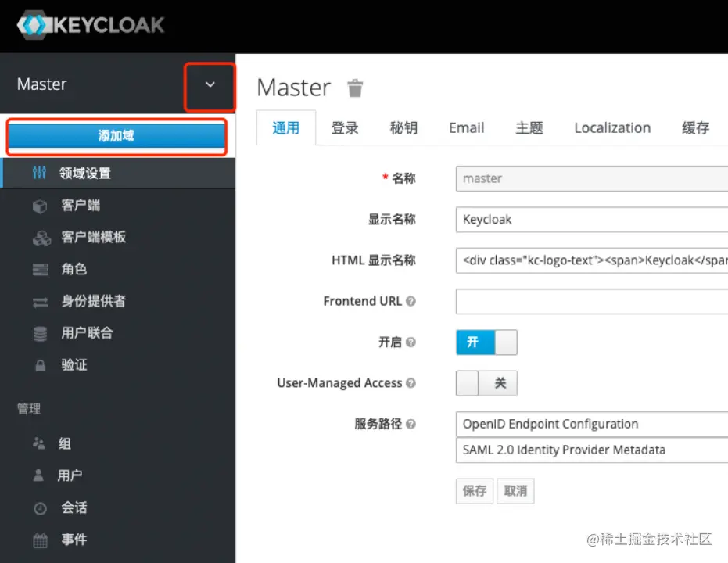Click the 添加域 add realm button
Screen dimensions: 728x563
(116, 135)
